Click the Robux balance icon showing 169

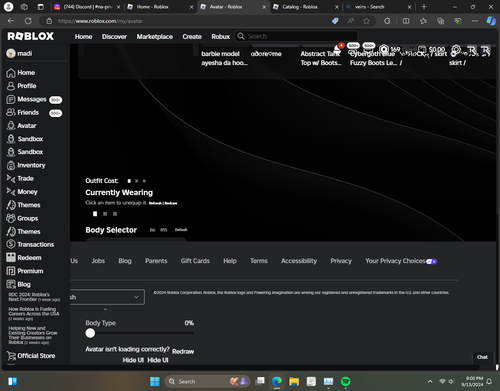pos(384,49)
